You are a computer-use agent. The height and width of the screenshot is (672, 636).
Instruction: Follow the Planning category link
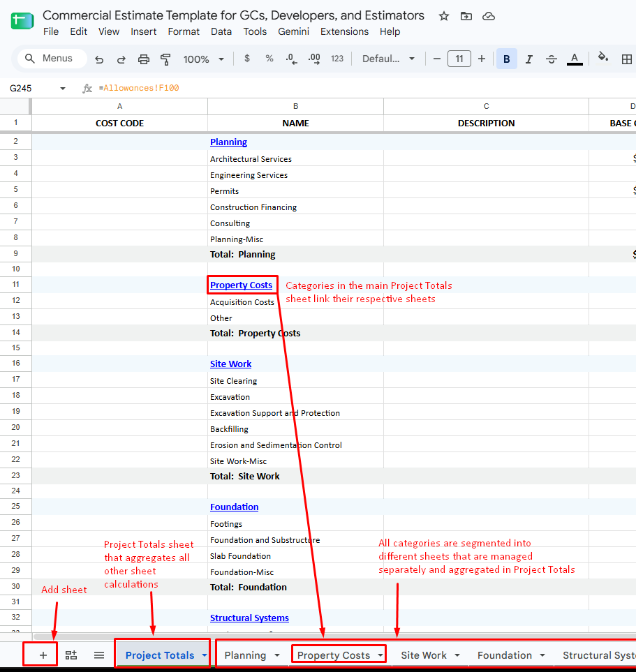tap(228, 142)
